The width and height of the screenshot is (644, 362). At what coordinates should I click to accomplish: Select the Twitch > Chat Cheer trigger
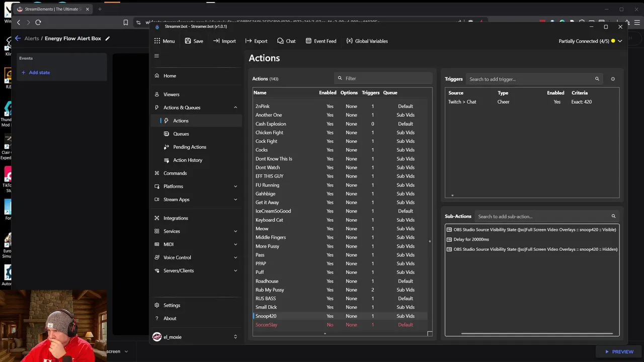tap(532, 102)
